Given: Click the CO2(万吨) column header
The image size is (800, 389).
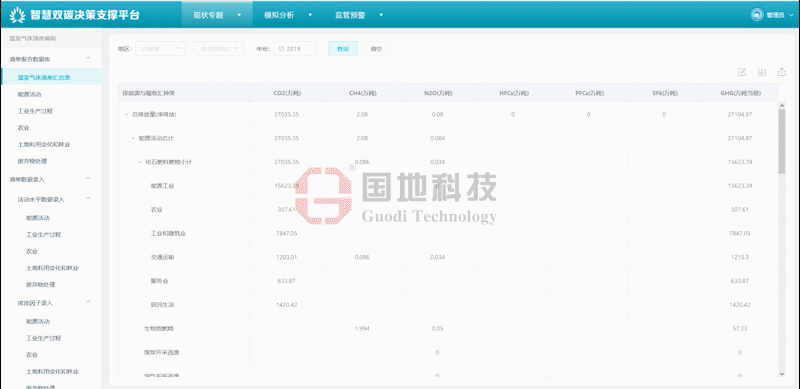Looking at the screenshot, I should 287,93.
